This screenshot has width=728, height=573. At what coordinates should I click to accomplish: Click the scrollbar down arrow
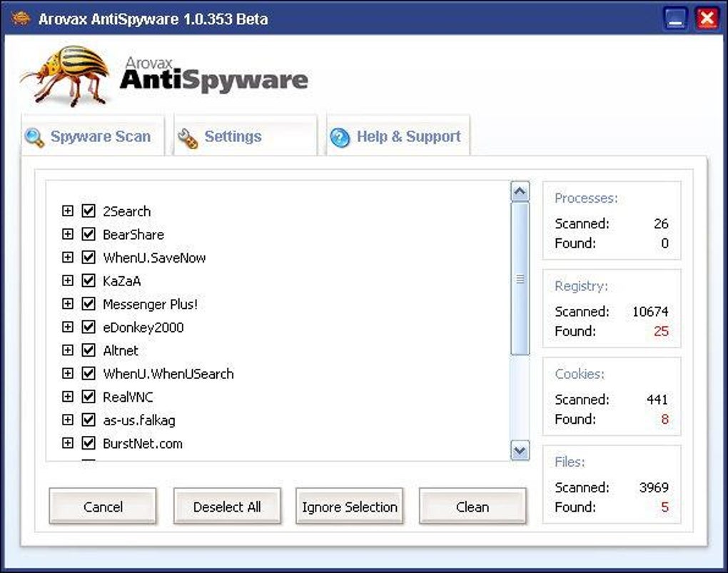tap(520, 450)
